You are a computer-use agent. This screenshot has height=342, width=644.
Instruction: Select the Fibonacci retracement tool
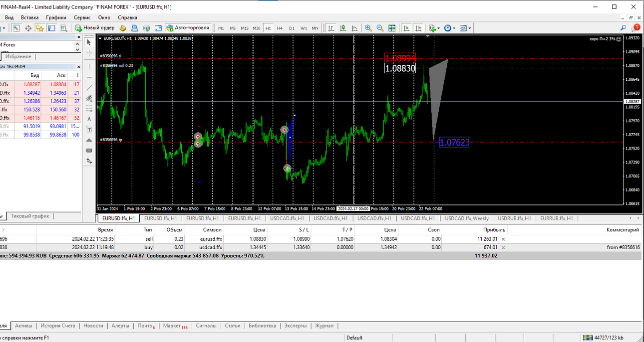[89, 109]
